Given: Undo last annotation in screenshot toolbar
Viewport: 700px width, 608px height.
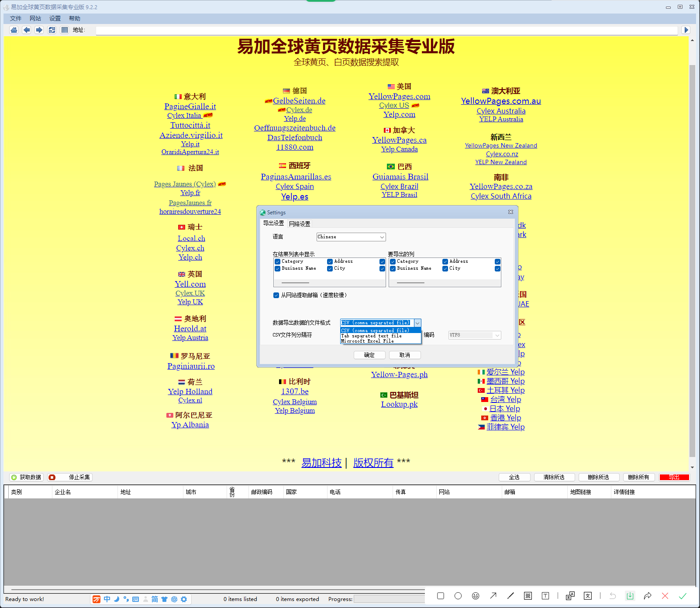Looking at the screenshot, I should pyautogui.click(x=613, y=596).
